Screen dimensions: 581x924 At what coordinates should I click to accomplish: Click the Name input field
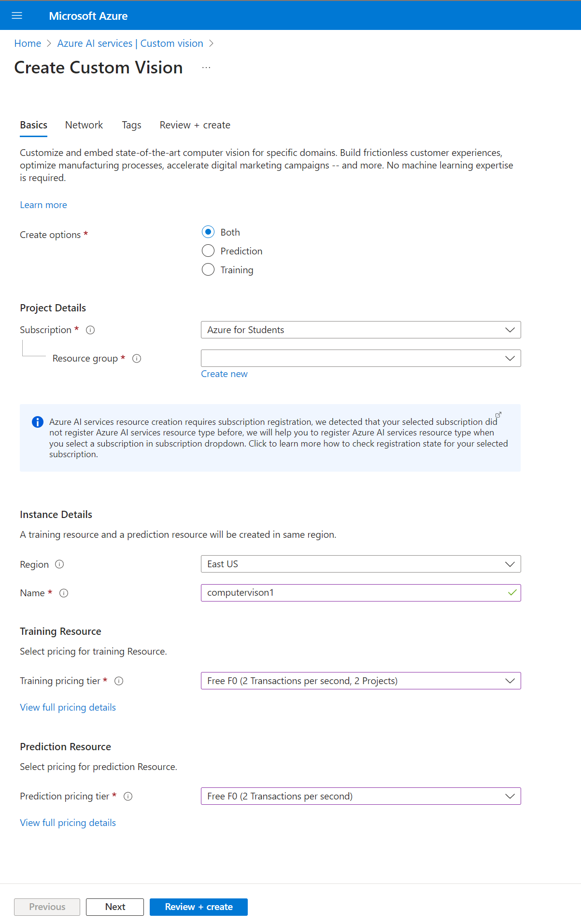[353, 593]
